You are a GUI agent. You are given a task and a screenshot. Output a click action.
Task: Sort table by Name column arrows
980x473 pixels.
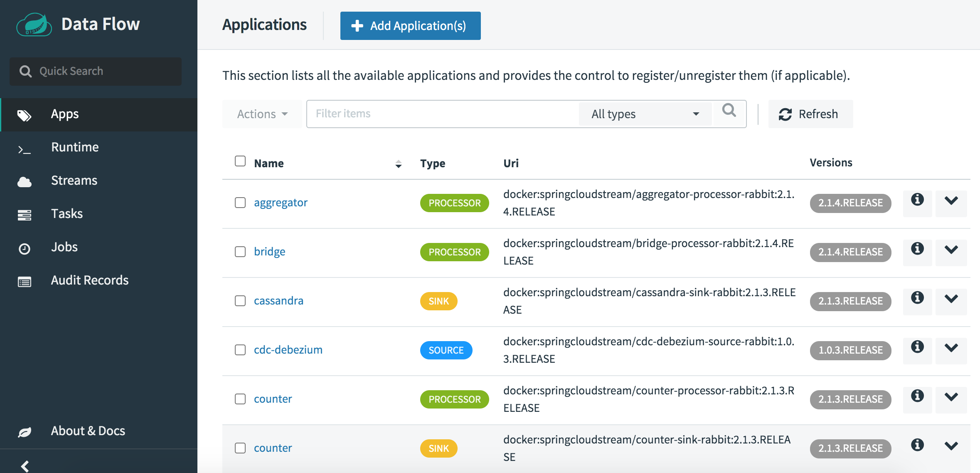(x=398, y=164)
